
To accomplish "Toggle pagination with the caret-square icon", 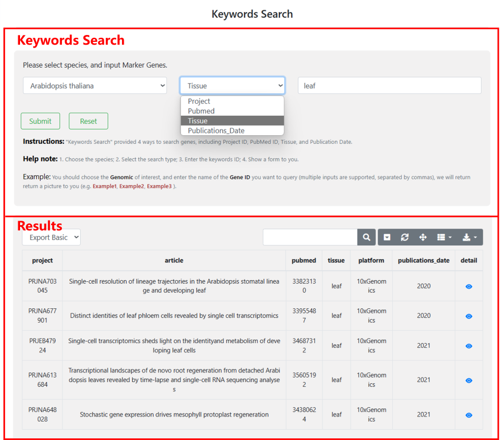I will (x=387, y=237).
